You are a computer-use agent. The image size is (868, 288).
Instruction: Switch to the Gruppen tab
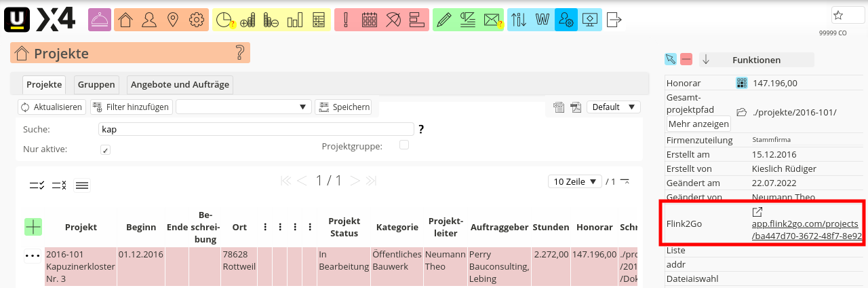click(96, 85)
